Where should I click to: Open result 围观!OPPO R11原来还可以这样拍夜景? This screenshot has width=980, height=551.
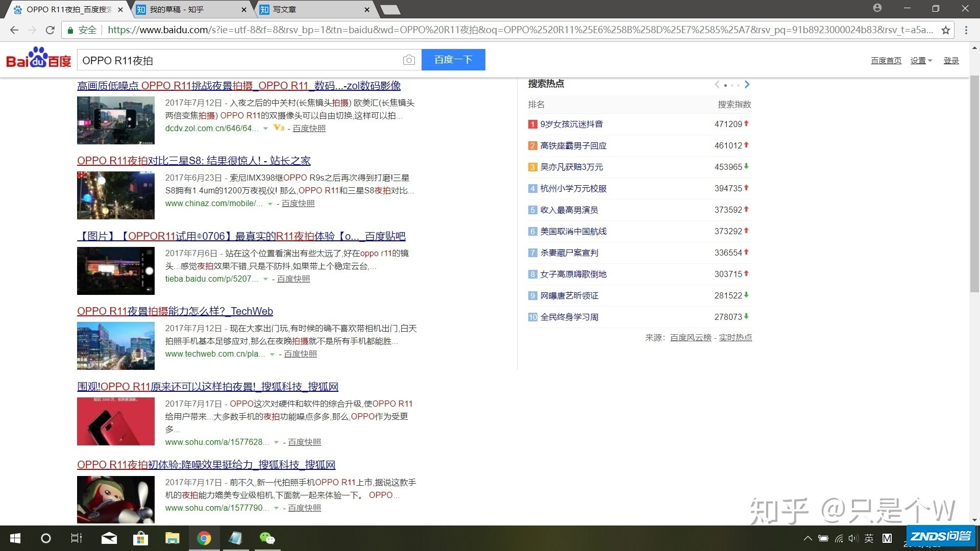point(208,387)
